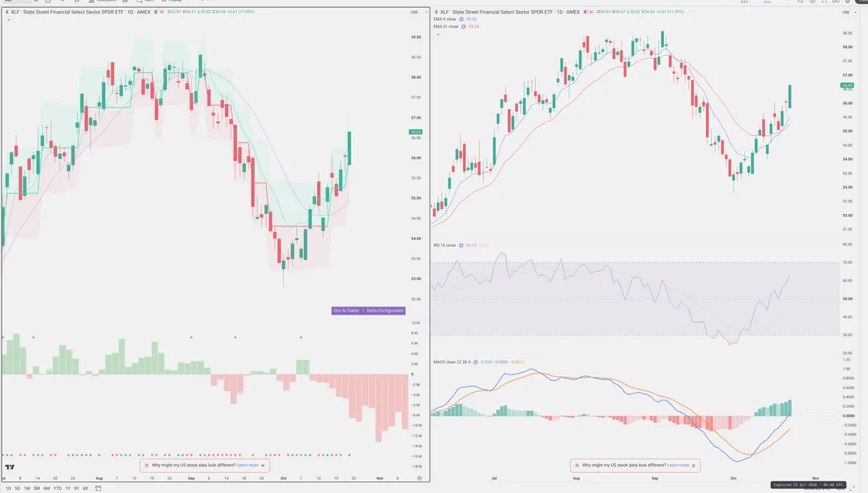Click the left chart XLF symbol title

tap(80, 12)
